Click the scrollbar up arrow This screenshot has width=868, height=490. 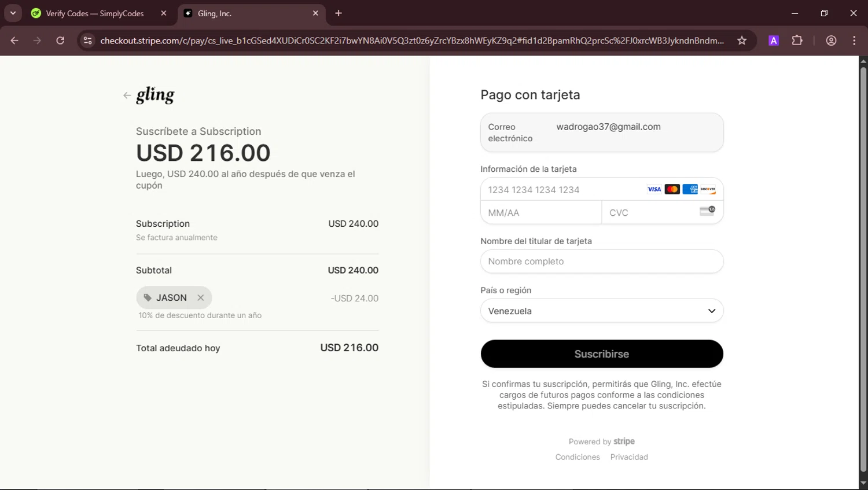pyautogui.click(x=863, y=61)
